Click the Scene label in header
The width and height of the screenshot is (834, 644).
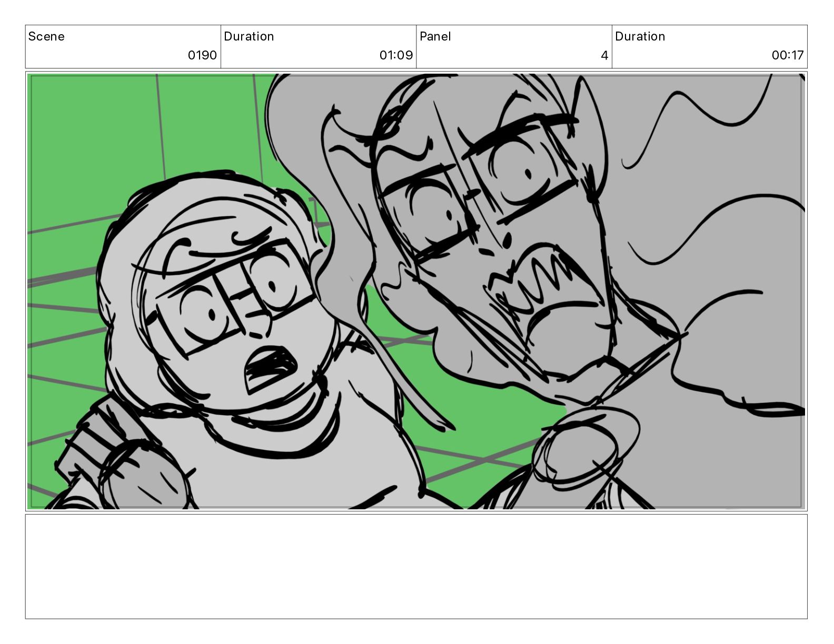(46, 36)
